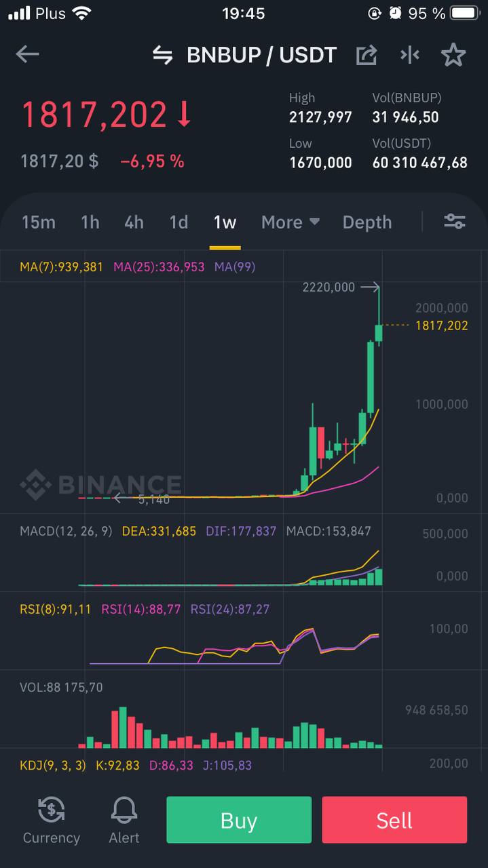Tap the KDJ(9, 3, 3) indicator label
The height and width of the screenshot is (868, 488).
[53, 766]
